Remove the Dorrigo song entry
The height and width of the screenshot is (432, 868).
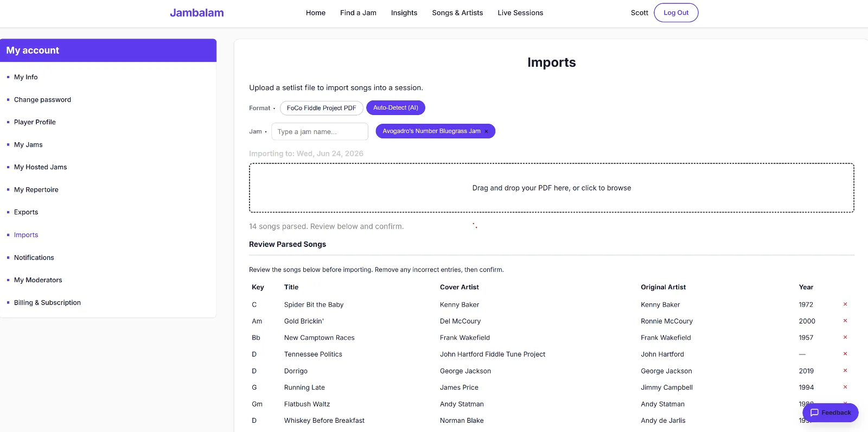tap(845, 371)
